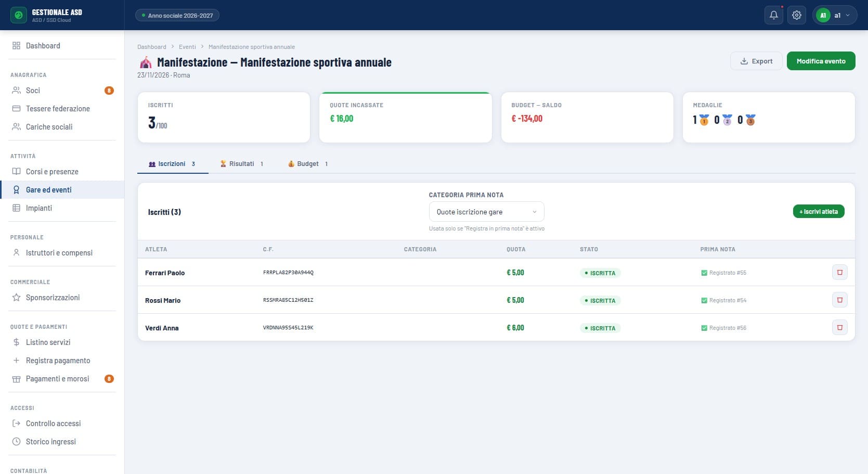Image resolution: width=868 pixels, height=474 pixels.
Task: Click the Impianti table icon
Action: point(16,208)
